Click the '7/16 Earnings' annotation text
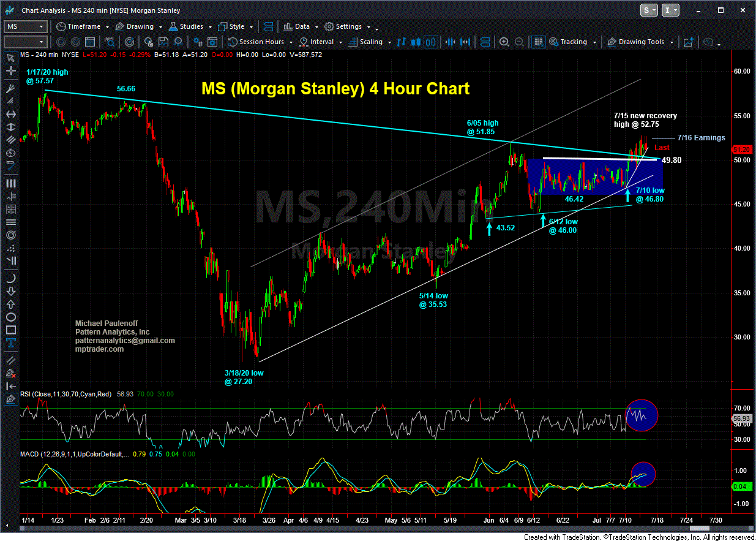The image size is (756, 541). click(x=701, y=138)
